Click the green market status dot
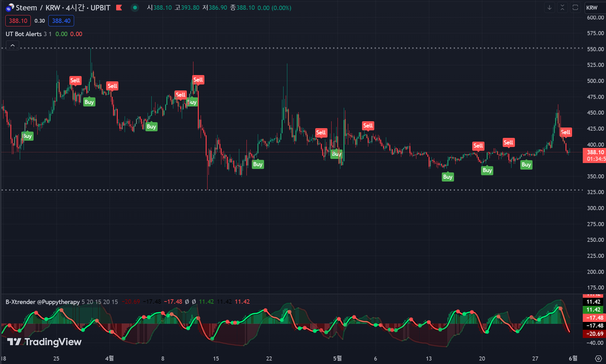 tap(135, 8)
